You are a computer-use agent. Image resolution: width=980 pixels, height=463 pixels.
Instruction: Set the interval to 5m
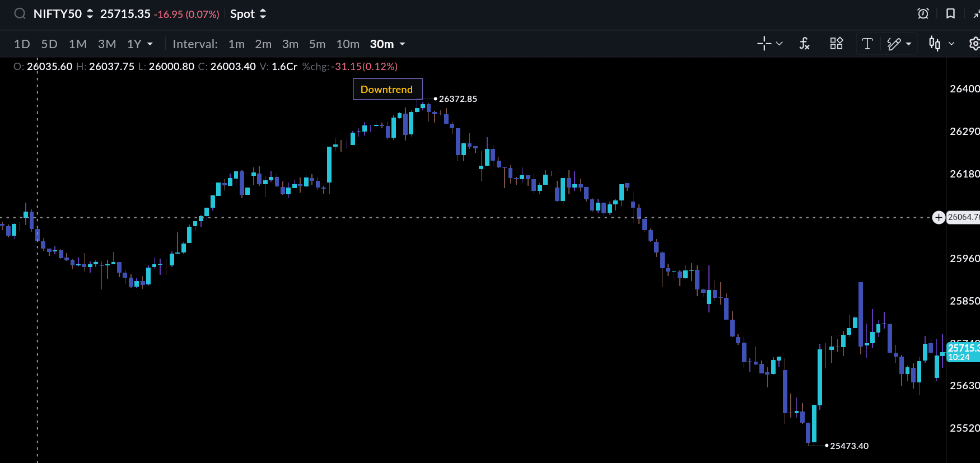(317, 44)
